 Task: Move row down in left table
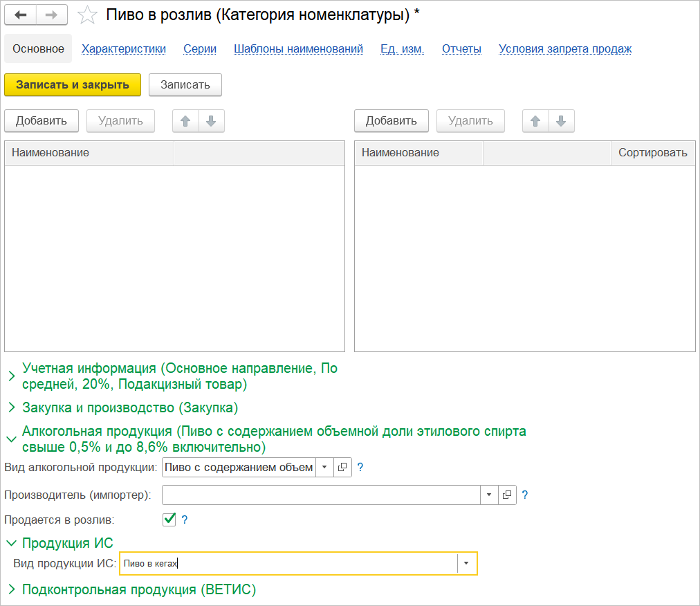point(212,121)
